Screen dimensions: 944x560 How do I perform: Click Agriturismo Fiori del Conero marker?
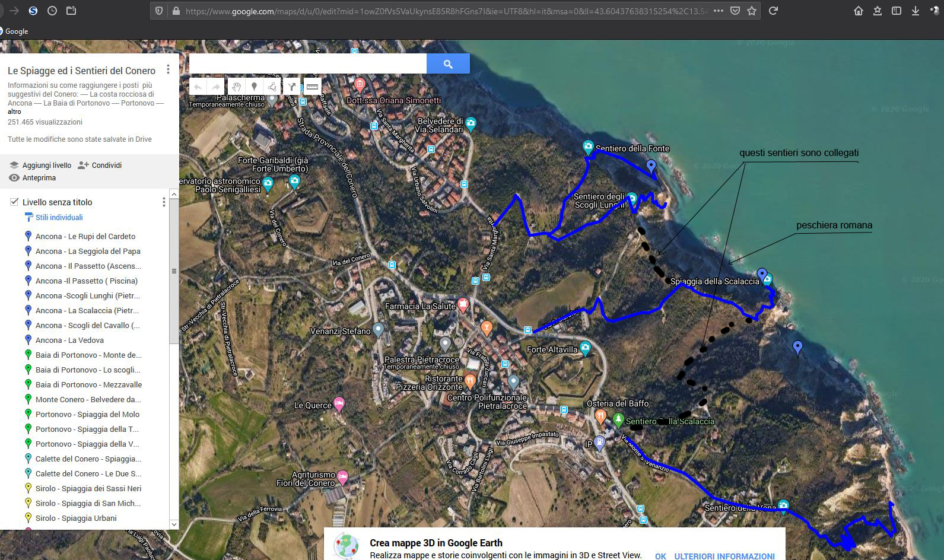click(x=342, y=477)
